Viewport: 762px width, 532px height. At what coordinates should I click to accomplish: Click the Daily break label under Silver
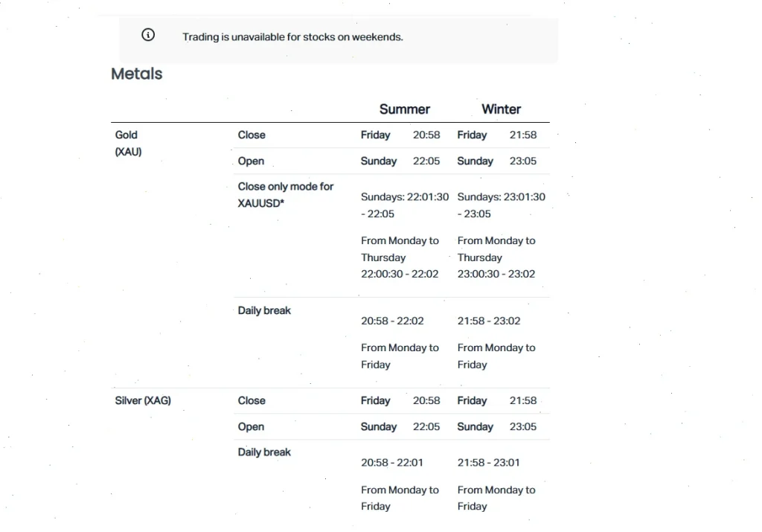264,452
